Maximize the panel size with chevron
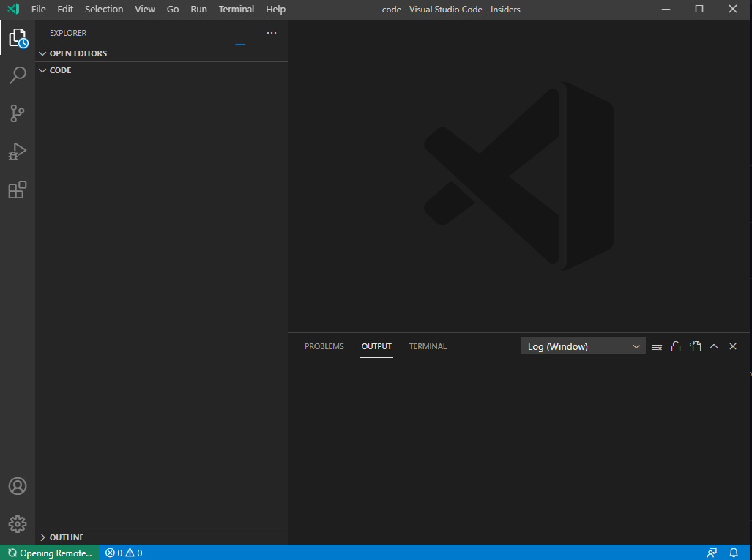Image resolution: width=752 pixels, height=560 pixels. [x=714, y=346]
